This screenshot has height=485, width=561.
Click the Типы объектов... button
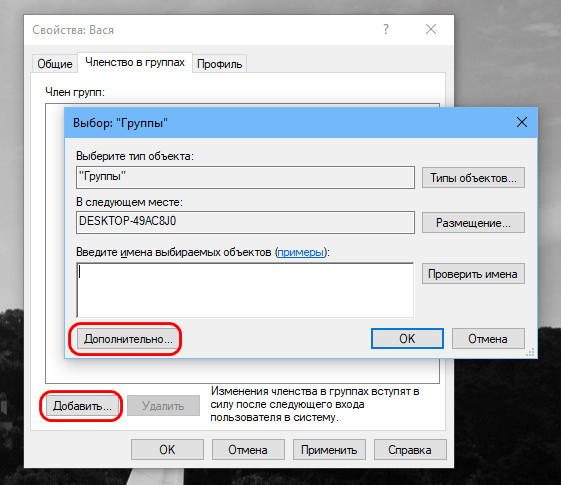pyautogui.click(x=473, y=177)
